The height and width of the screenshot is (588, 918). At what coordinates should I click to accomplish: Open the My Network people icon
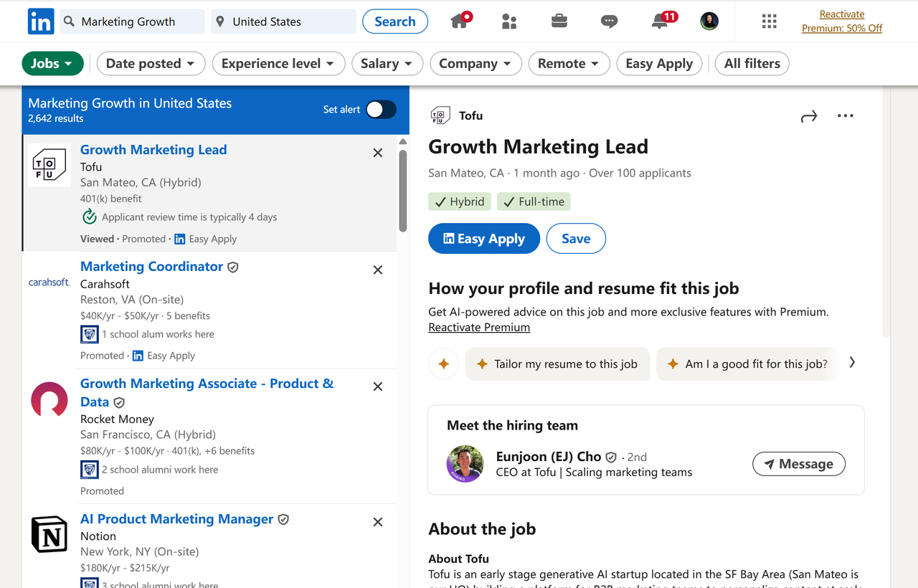509,22
